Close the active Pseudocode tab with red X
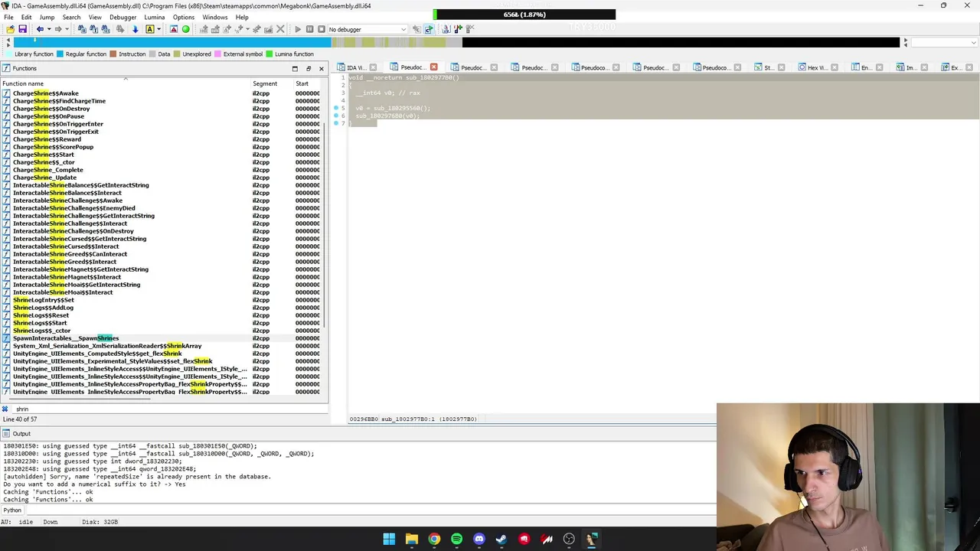Image resolution: width=980 pixels, height=551 pixels. (434, 67)
